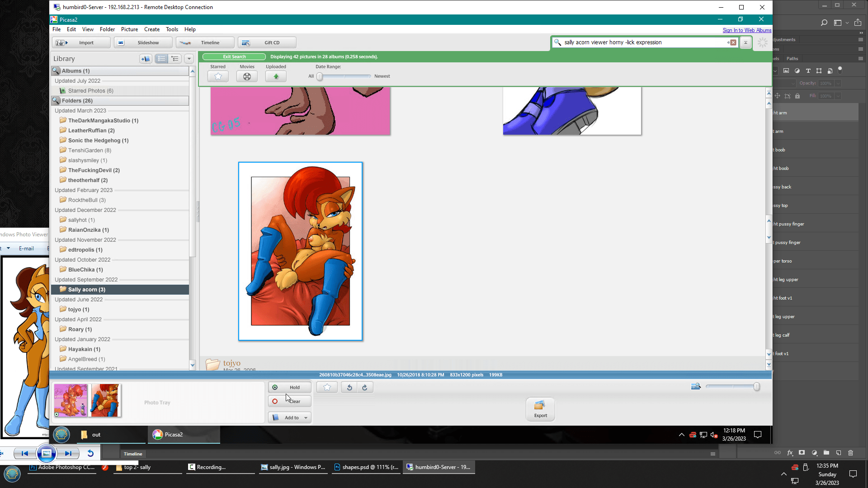The height and width of the screenshot is (488, 868).
Task: Switch library to flat folder view icon
Action: (x=161, y=59)
